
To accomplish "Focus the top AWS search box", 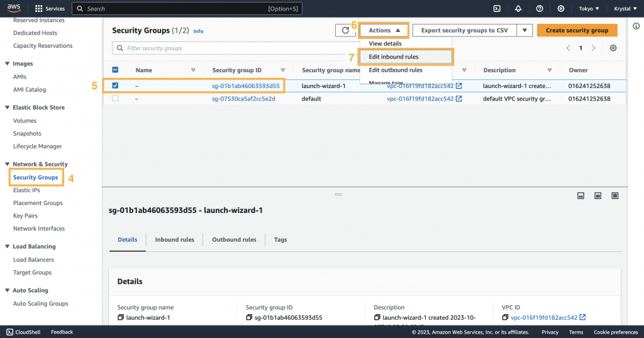I will (x=187, y=9).
